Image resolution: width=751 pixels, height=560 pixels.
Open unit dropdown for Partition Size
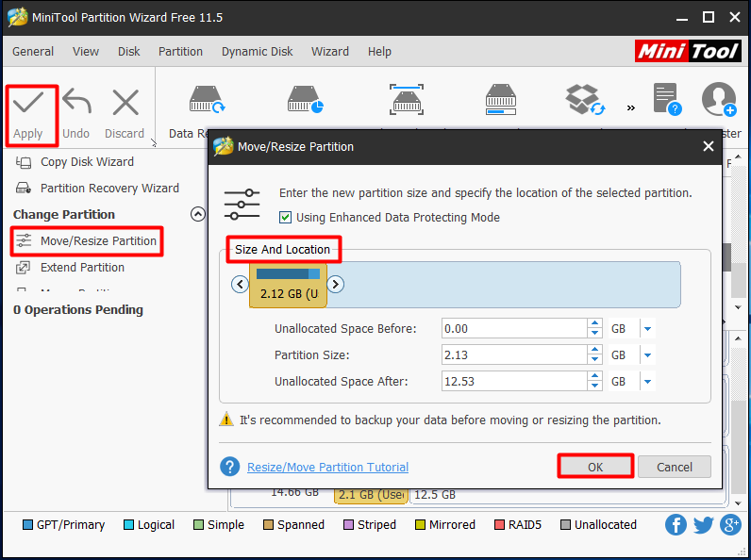click(647, 355)
